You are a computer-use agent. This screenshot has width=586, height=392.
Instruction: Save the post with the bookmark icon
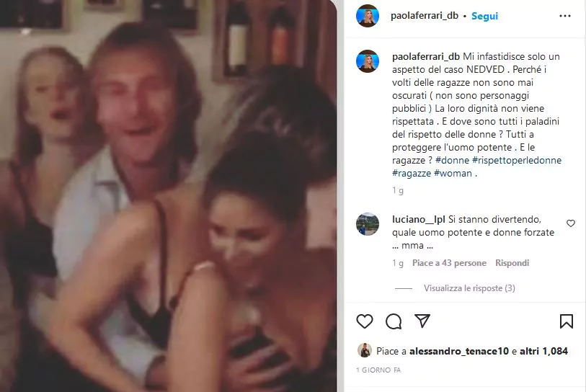(x=567, y=321)
